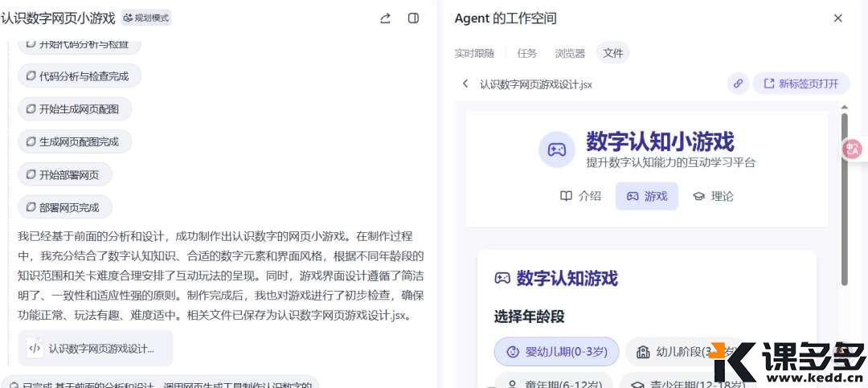Click the 已完成 summary bar below chat
Image resolution: width=868 pixels, height=388 pixels.
tap(160, 382)
